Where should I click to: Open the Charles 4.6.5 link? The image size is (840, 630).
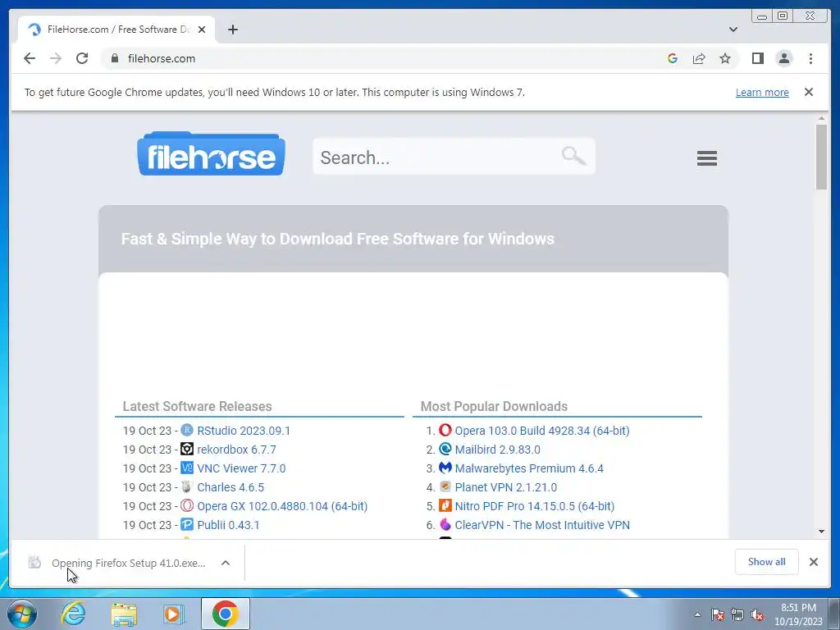[231, 487]
